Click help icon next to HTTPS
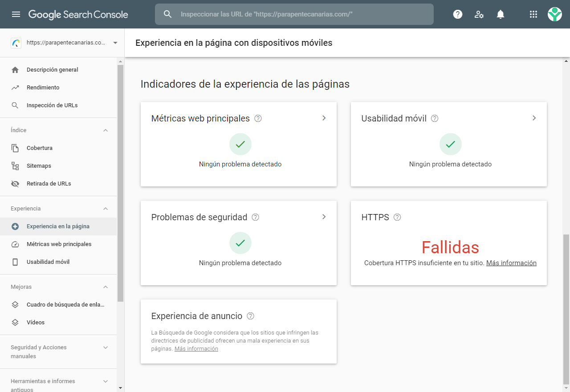570x392 pixels. click(x=397, y=217)
